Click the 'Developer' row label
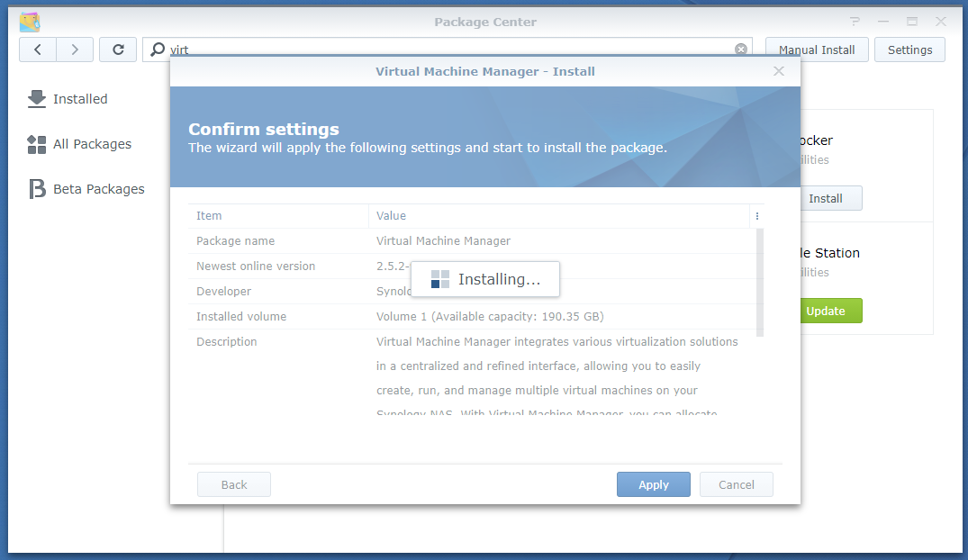 pyautogui.click(x=223, y=292)
